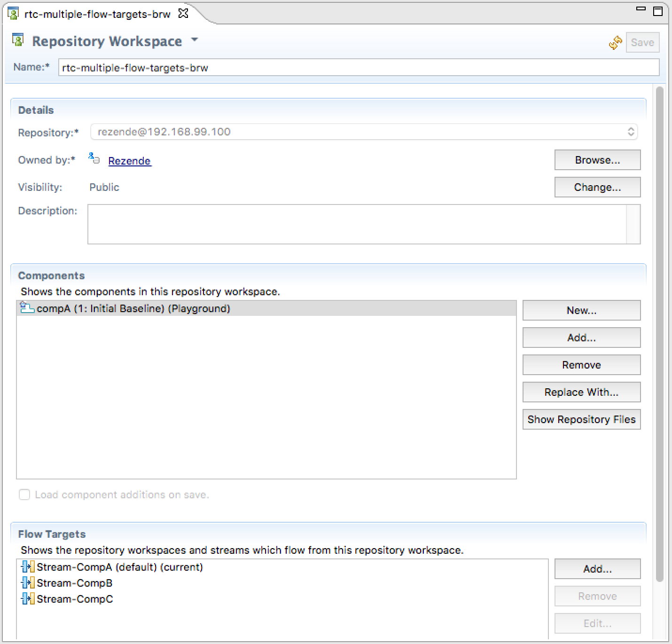Maximize the editor view
672x644 pixels.
point(658,11)
